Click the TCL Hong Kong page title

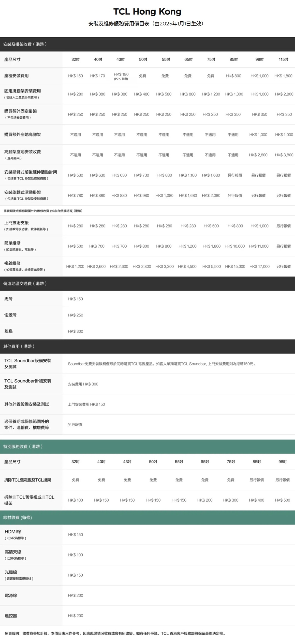point(147,12)
